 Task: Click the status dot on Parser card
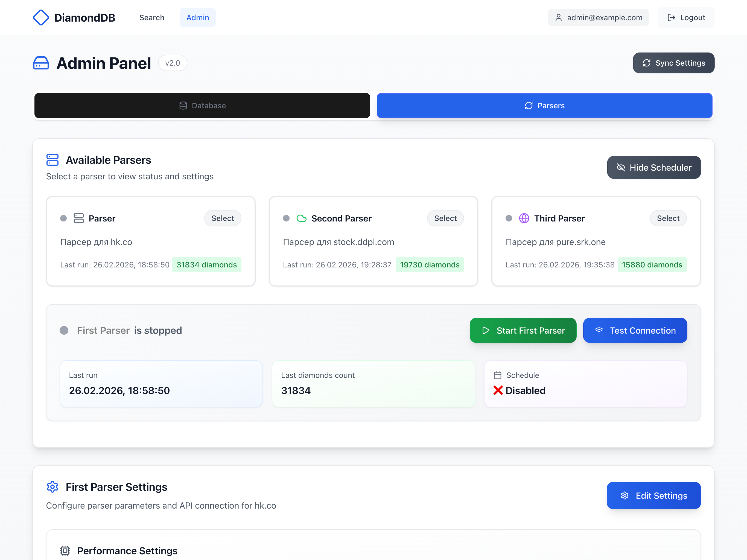click(63, 218)
